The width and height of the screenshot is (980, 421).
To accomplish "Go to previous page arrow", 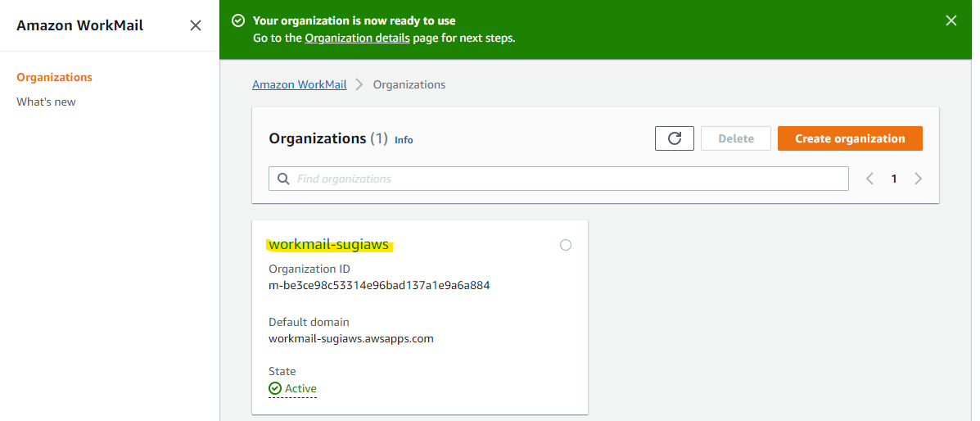I will click(869, 179).
